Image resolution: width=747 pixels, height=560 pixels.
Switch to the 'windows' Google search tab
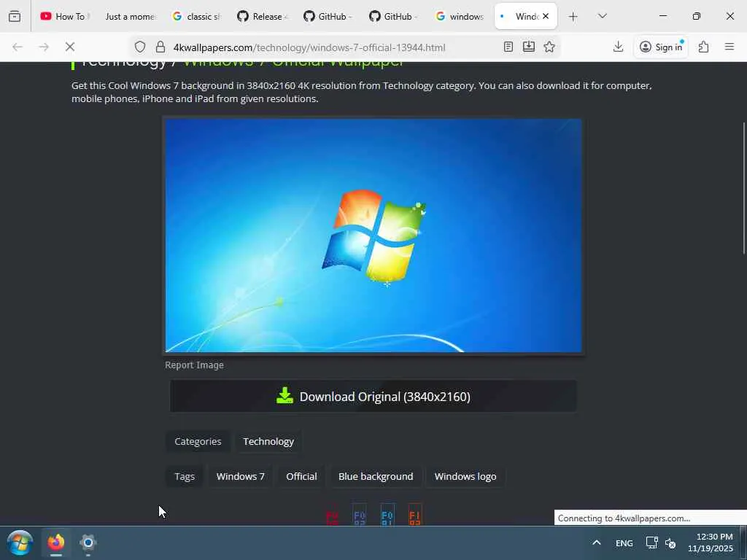click(x=460, y=16)
